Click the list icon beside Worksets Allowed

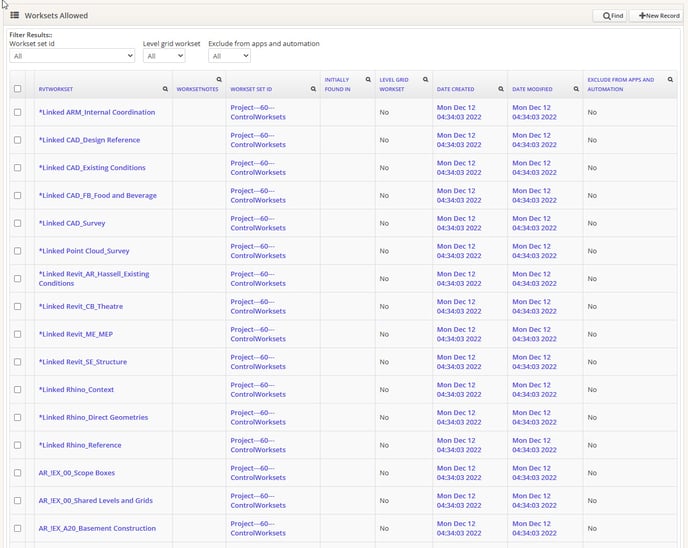click(14, 15)
